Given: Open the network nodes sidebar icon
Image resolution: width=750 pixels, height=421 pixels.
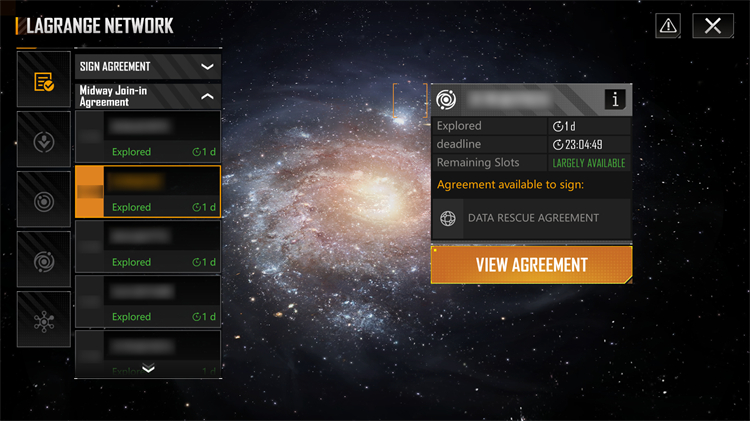Looking at the screenshot, I should [x=44, y=320].
